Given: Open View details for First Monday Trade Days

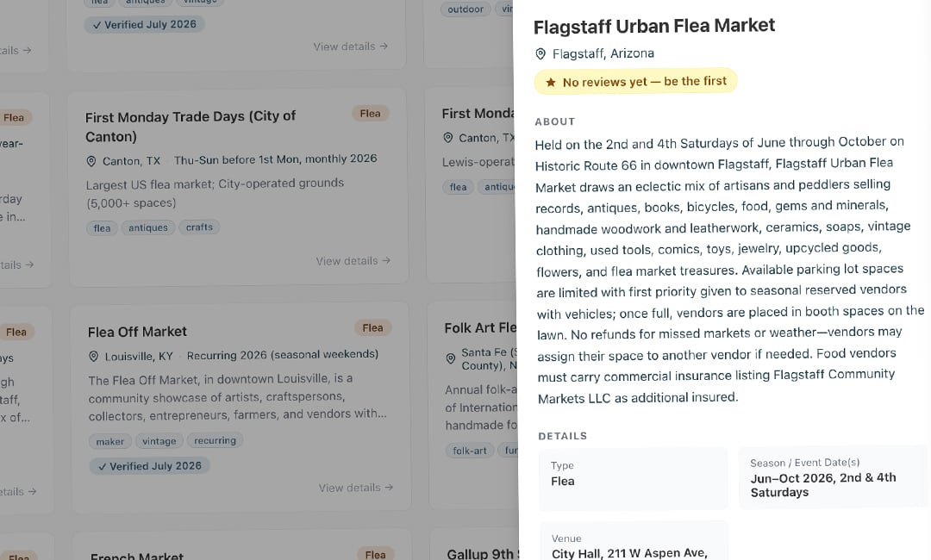Looking at the screenshot, I should point(353,260).
